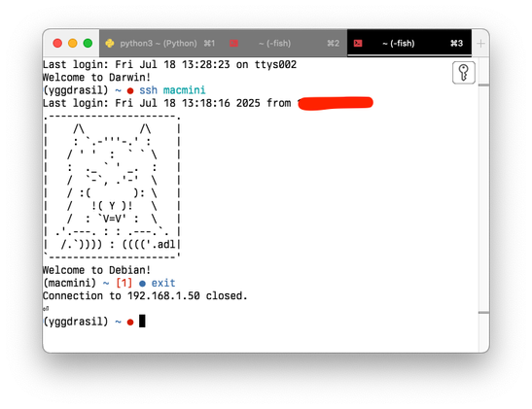Click the 'exit' command text
Image resolution: width=532 pixels, height=409 pixels.
click(163, 283)
